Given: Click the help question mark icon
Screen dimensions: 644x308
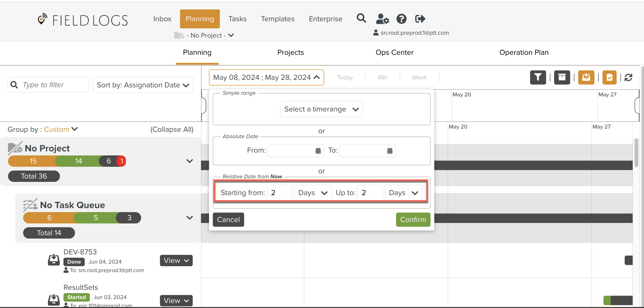Looking at the screenshot, I should [x=401, y=19].
